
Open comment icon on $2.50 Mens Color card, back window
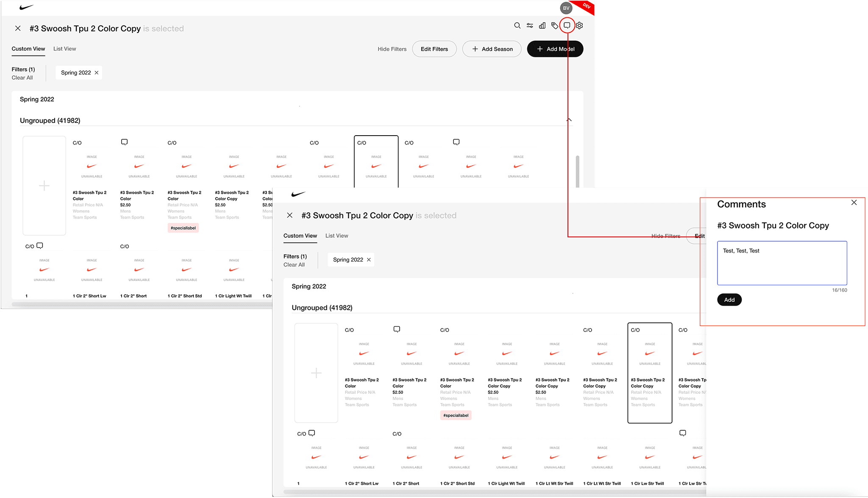[x=124, y=142]
